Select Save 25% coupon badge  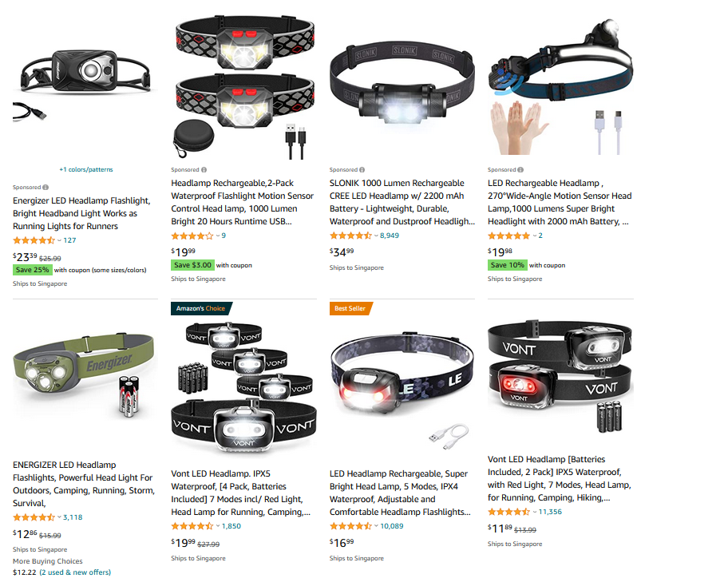pos(32,270)
